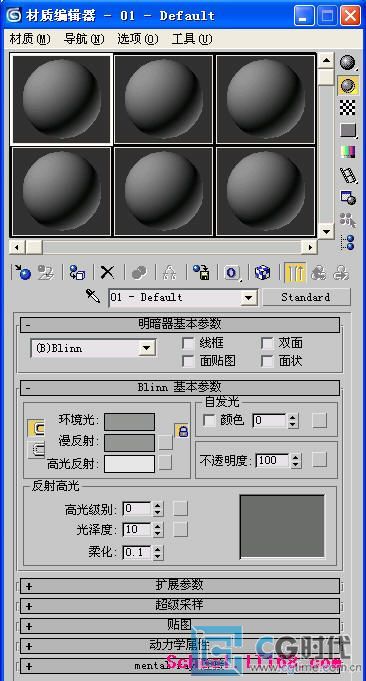Toggle the Show End Result icon
This screenshot has height=681, width=366.
pyautogui.click(x=295, y=273)
